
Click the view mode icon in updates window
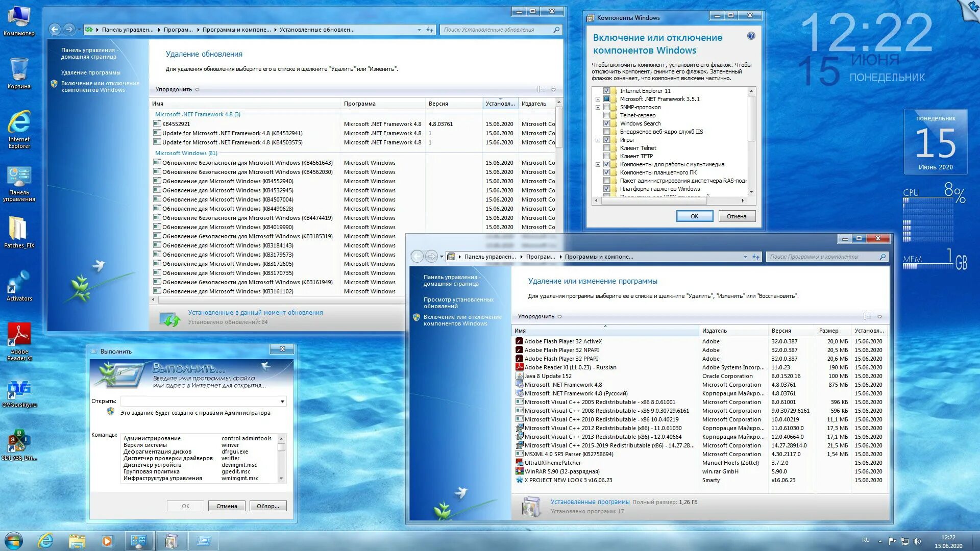coord(542,89)
